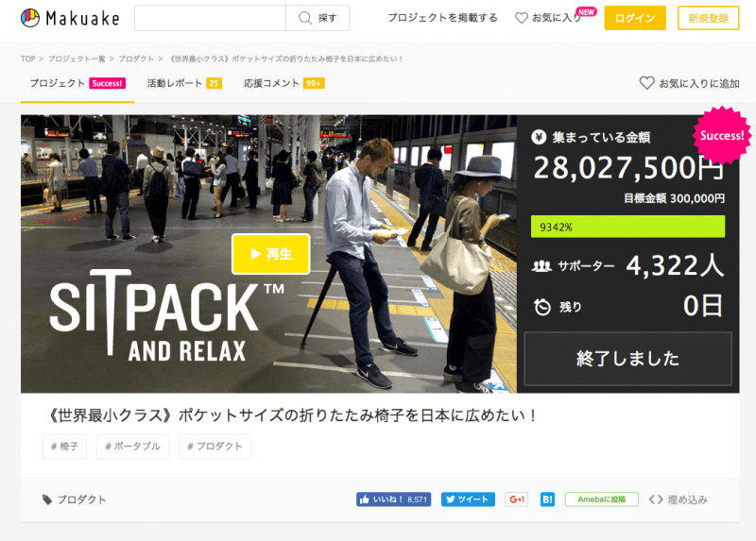Image resolution: width=756 pixels, height=541 pixels.
Task: Click the Hatena B! bookmark icon
Action: pyautogui.click(x=547, y=499)
